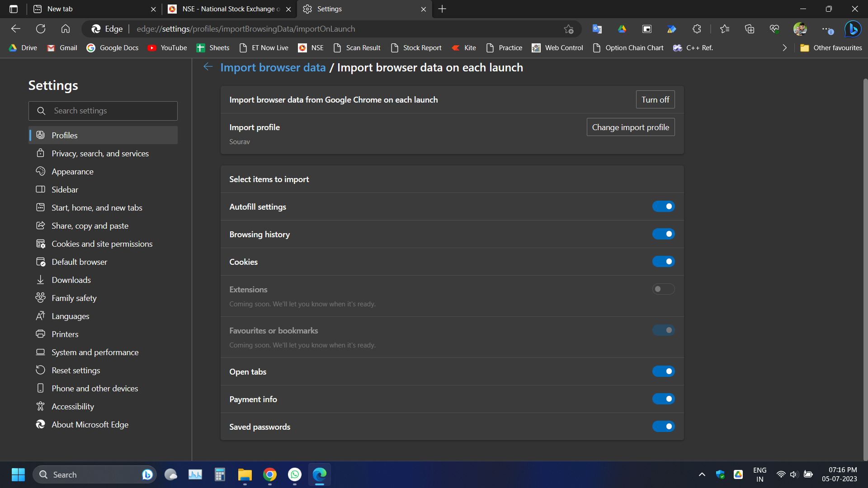Select About Microsoft Edge menu item

pos(90,425)
